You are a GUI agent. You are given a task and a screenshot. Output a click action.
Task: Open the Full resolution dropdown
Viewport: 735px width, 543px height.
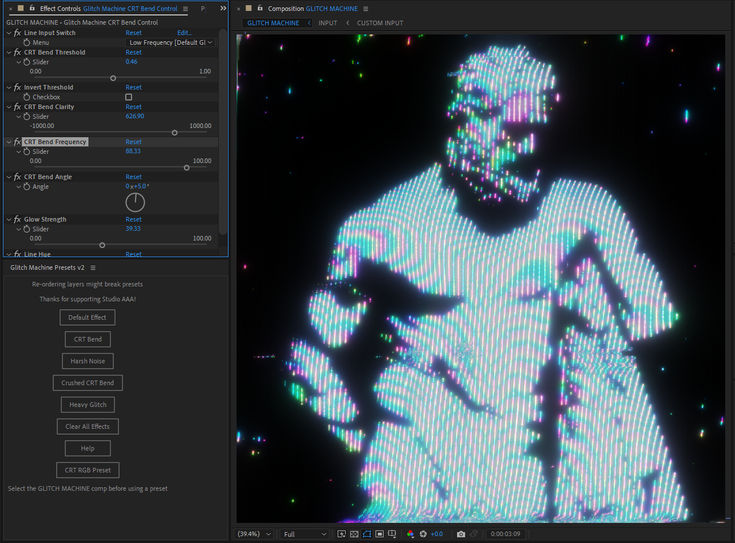pyautogui.click(x=302, y=534)
